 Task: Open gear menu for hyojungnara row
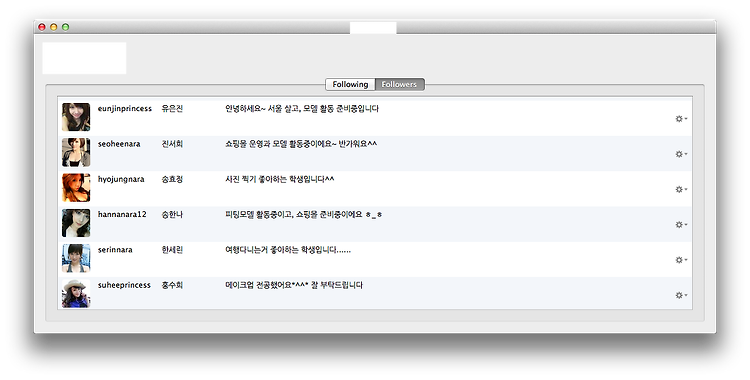[681, 190]
